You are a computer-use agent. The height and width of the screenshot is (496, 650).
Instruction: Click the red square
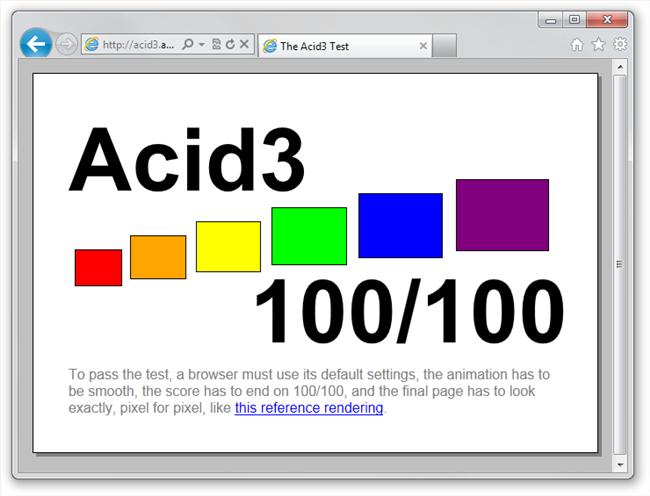98,268
